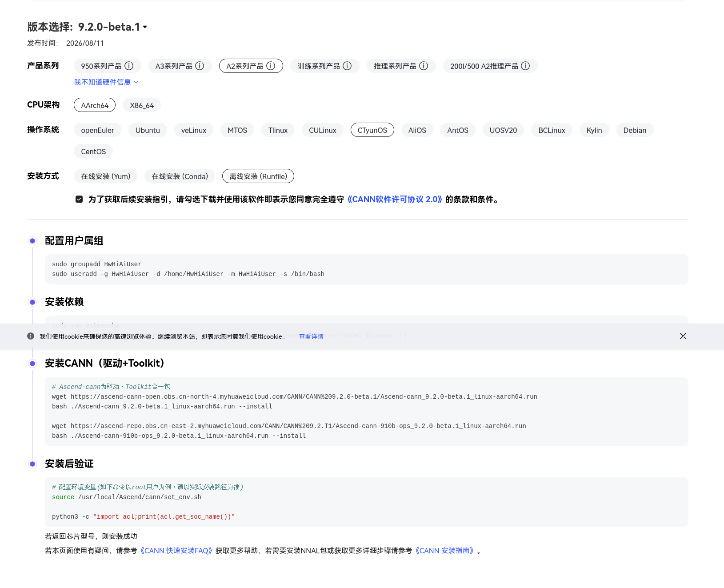Screen dimensions: 724x588
Task: Click the python3 acl import command
Action: tap(143, 517)
